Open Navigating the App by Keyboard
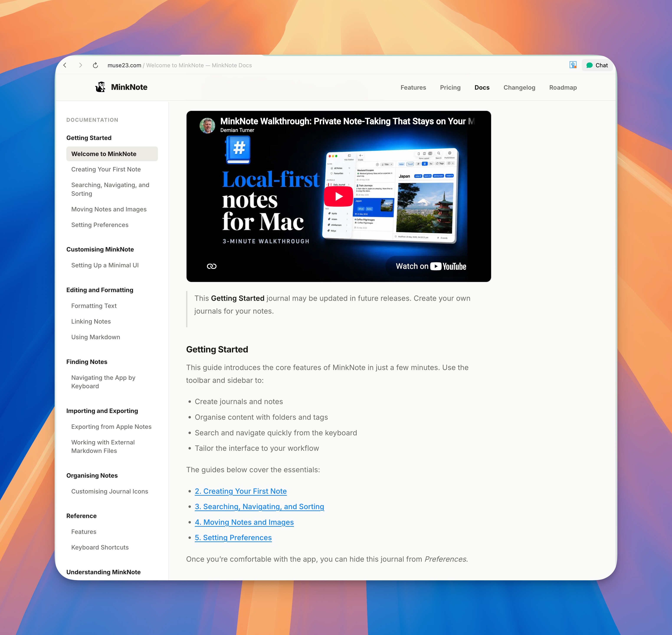Image resolution: width=672 pixels, height=635 pixels. 103,382
